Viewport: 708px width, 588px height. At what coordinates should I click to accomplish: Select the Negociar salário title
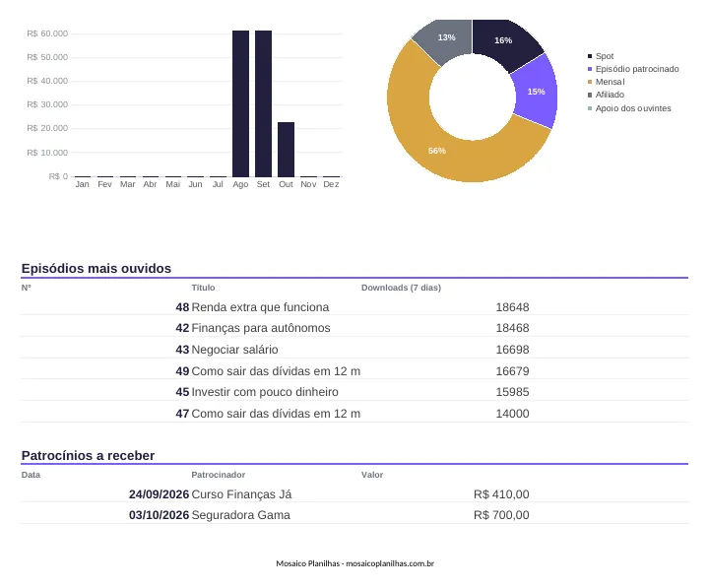point(234,350)
